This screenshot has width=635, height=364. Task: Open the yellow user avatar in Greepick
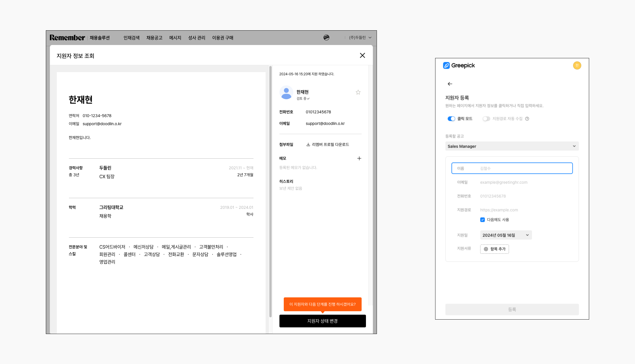pyautogui.click(x=577, y=65)
